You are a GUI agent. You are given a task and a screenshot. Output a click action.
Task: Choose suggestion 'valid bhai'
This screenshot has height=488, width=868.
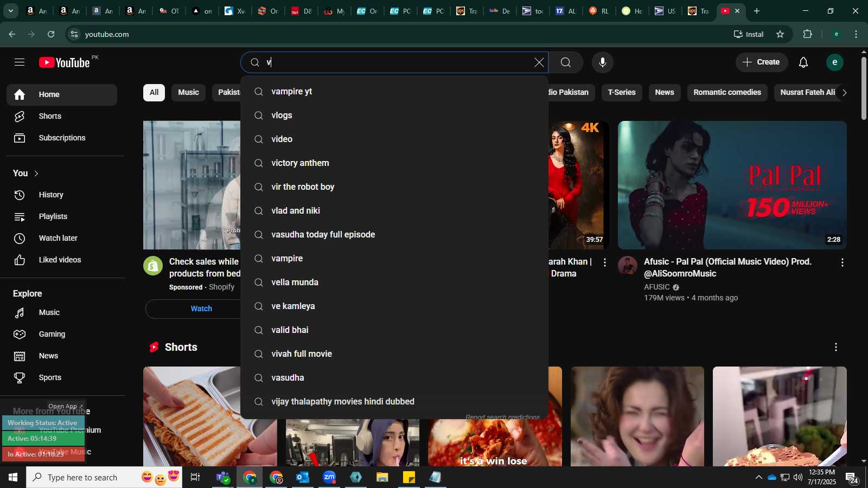(x=394, y=330)
